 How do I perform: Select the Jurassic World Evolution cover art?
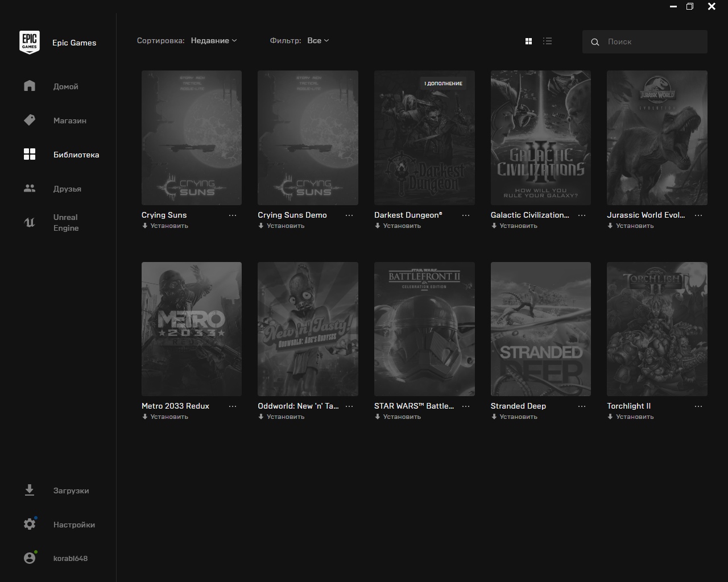coord(657,138)
